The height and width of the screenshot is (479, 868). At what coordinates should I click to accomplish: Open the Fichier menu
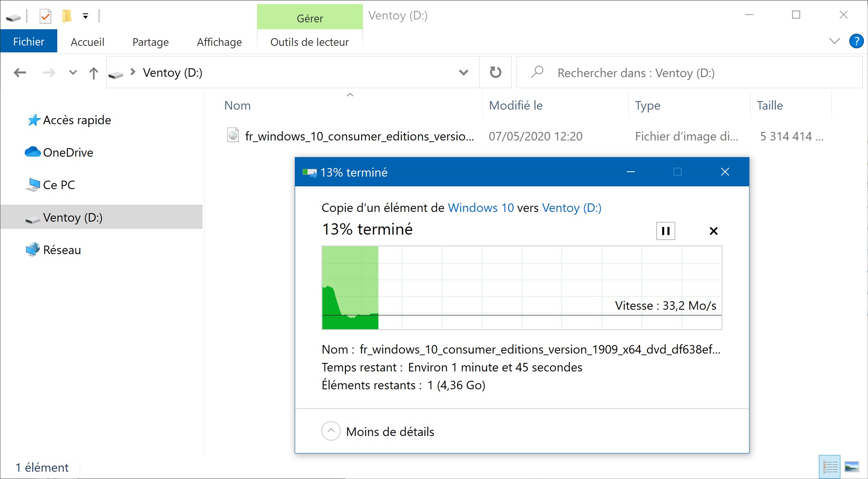click(x=29, y=42)
